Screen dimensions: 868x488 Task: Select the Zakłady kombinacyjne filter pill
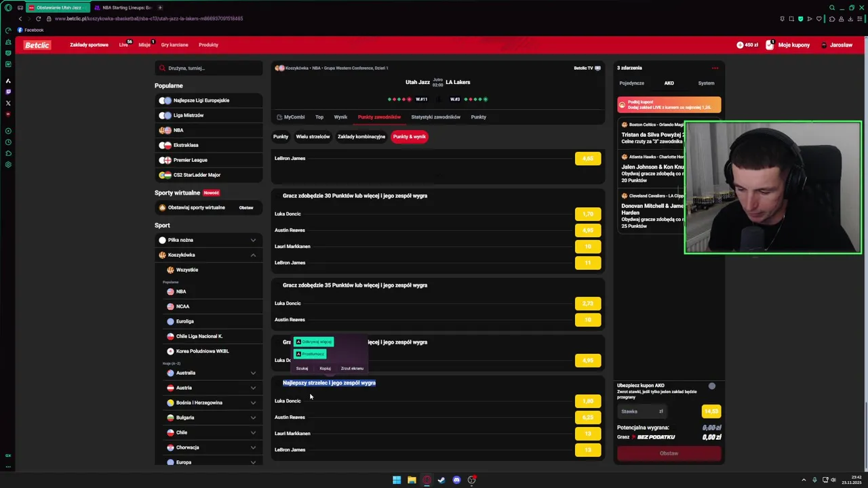361,136
